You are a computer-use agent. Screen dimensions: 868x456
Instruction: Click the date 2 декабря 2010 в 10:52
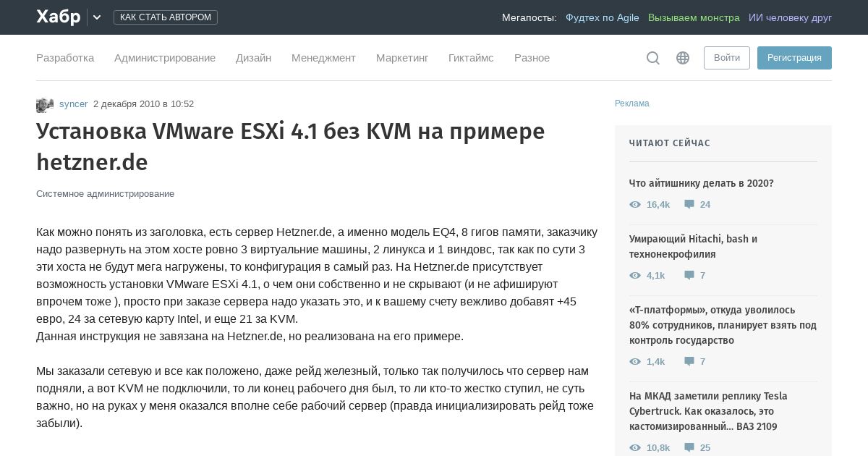143,104
